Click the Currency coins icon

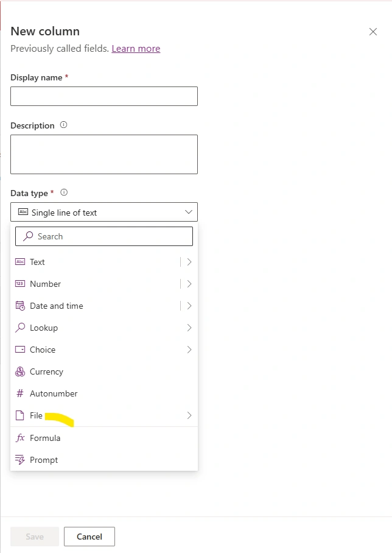tap(20, 372)
